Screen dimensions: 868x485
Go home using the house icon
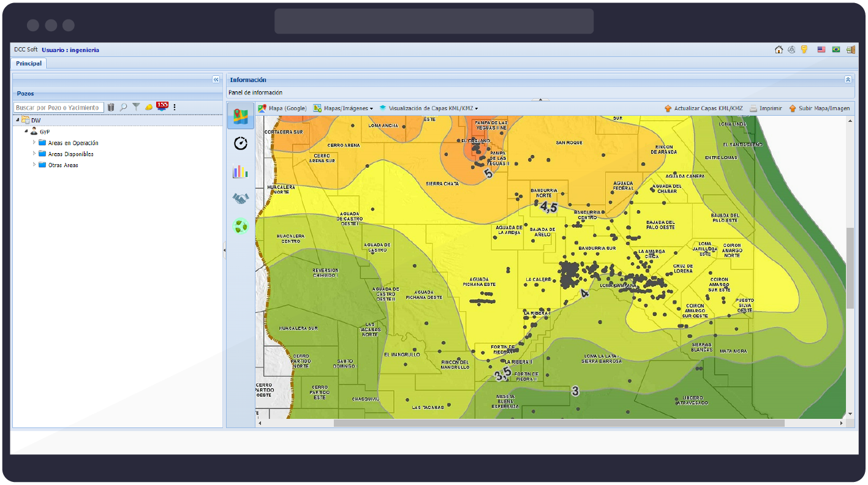coord(779,50)
